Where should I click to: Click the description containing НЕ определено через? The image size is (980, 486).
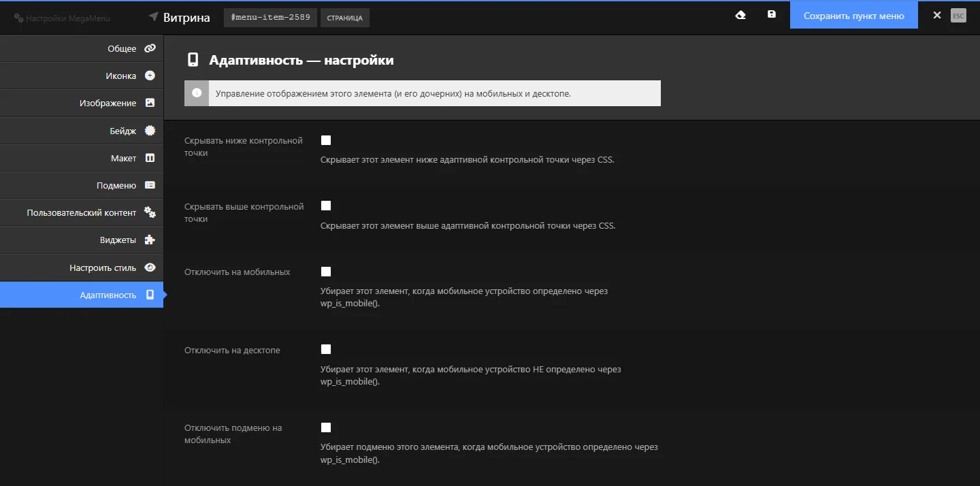point(471,376)
